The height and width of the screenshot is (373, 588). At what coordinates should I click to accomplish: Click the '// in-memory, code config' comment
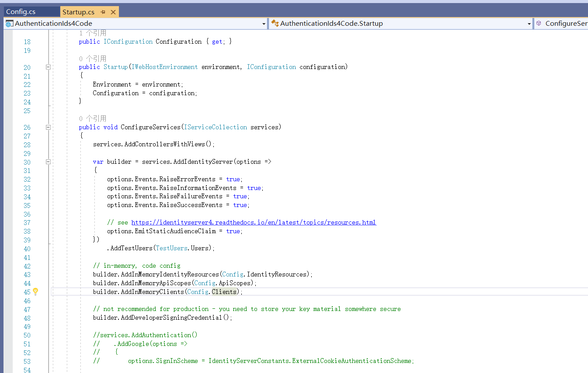tap(136, 266)
